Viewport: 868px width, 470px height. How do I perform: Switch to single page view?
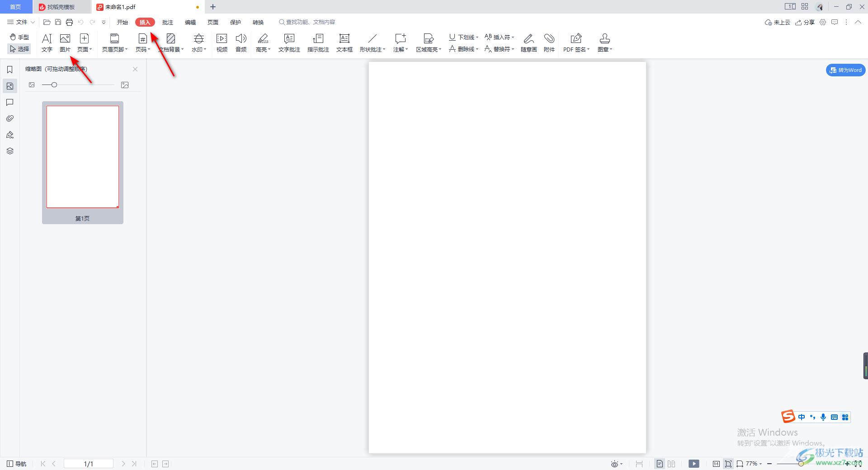[660, 464]
